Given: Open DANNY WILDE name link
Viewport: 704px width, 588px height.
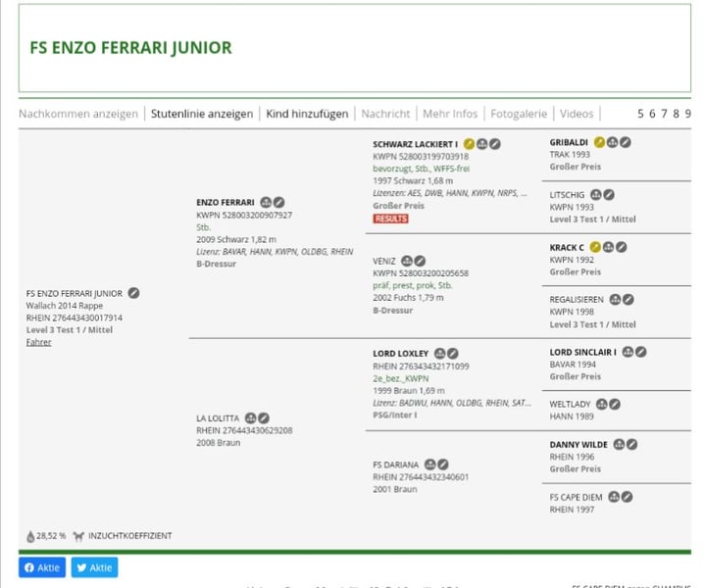Looking at the screenshot, I should (578, 445).
